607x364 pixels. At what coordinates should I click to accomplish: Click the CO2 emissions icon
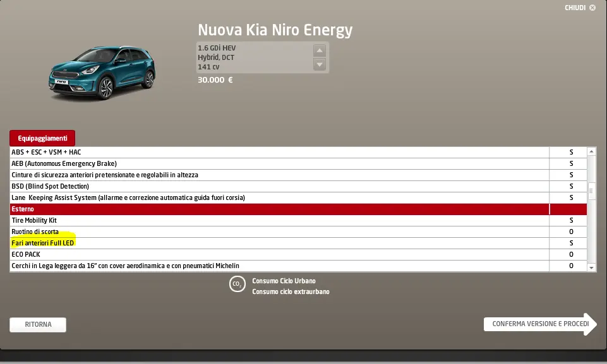(237, 284)
